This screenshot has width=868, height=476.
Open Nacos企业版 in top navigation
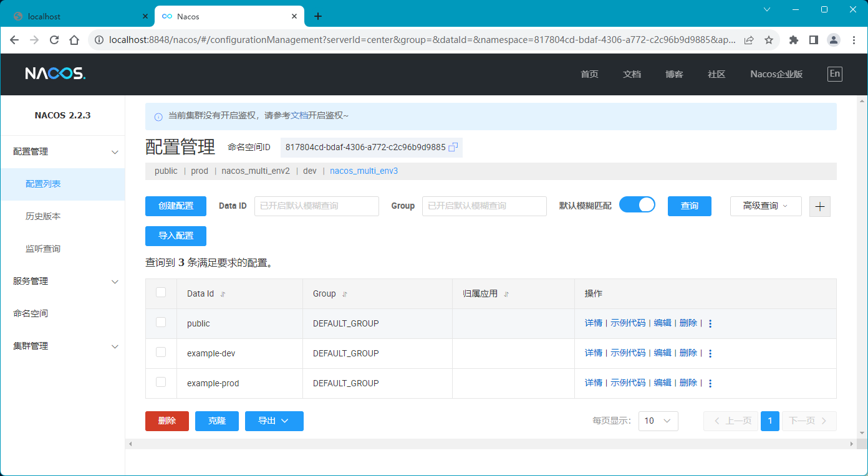coord(776,74)
